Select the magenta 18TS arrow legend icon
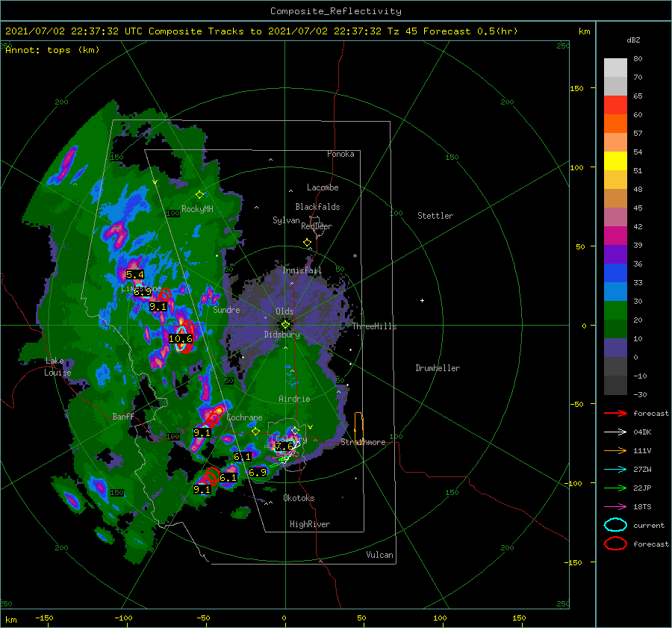The image size is (672, 628). (615, 507)
